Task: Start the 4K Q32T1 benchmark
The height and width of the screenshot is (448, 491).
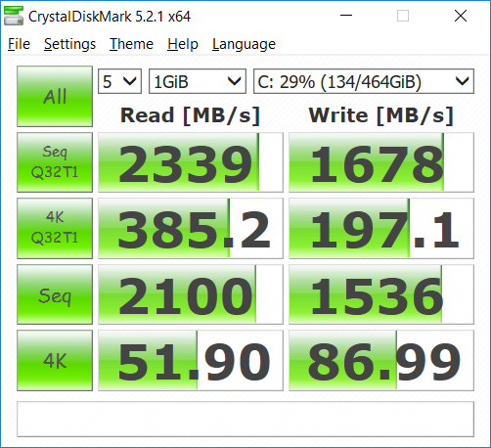Action: pyautogui.click(x=55, y=228)
